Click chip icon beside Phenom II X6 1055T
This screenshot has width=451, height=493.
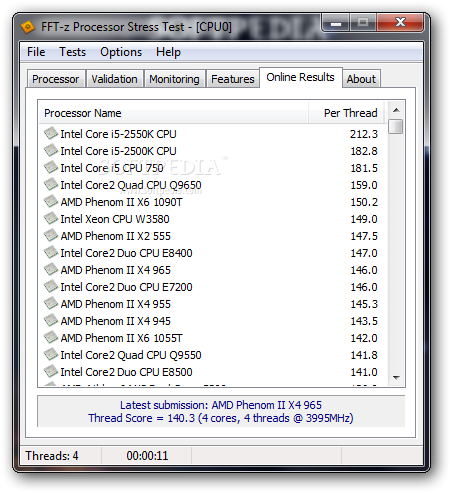pyautogui.click(x=51, y=337)
